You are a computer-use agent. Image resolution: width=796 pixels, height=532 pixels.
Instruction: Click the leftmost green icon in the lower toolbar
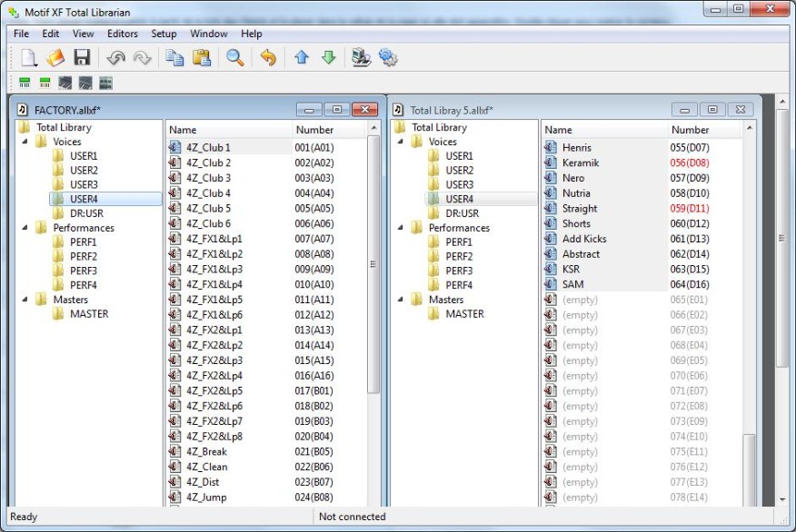(x=25, y=83)
